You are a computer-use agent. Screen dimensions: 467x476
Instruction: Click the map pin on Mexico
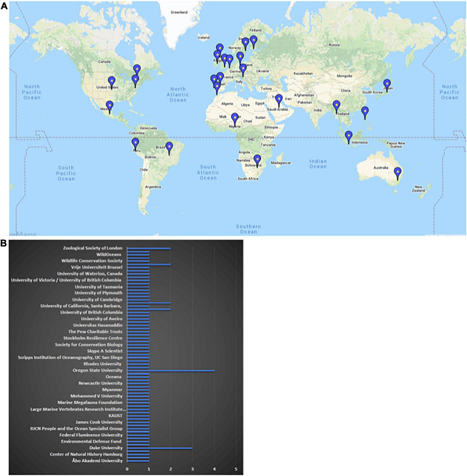tap(110, 106)
